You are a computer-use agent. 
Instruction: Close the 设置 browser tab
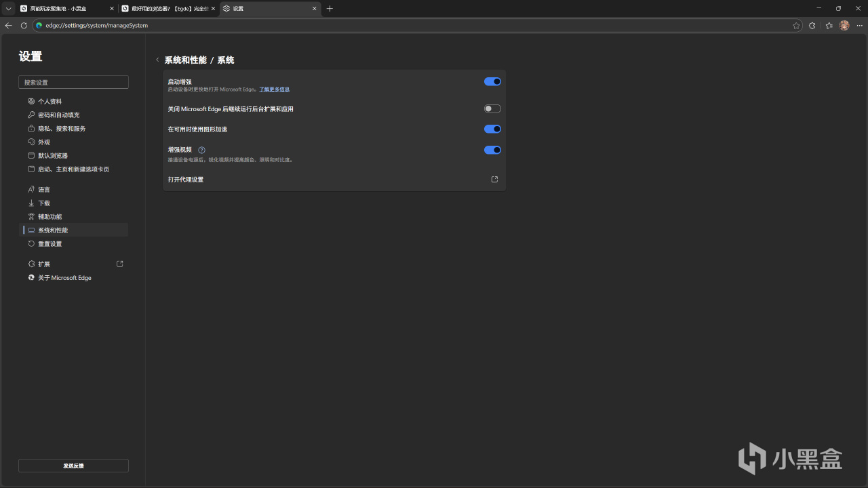coord(315,9)
